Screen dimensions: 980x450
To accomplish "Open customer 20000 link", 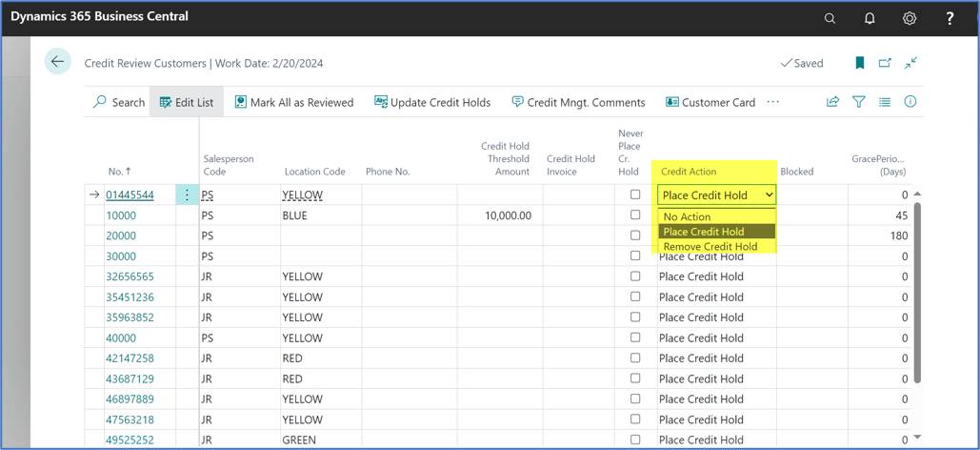I will pos(121,235).
